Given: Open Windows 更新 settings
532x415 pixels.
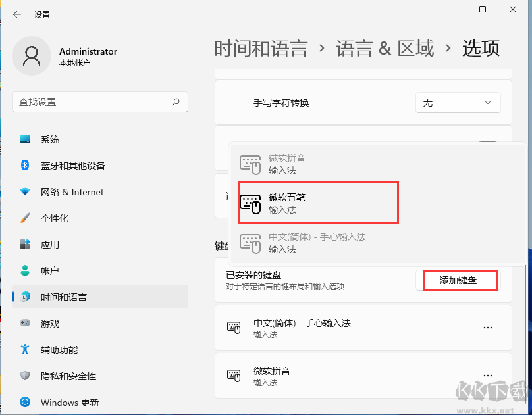Looking at the screenshot, I should [100, 403].
